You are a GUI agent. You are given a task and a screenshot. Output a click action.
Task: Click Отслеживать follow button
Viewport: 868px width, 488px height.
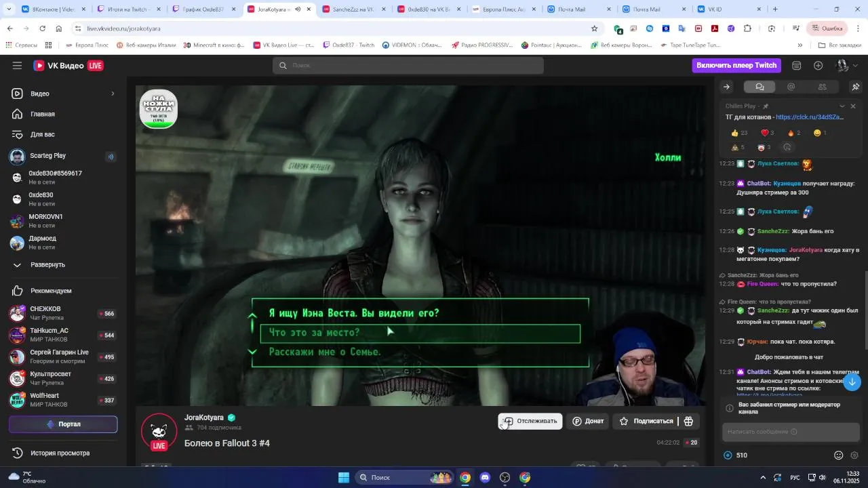click(x=530, y=421)
